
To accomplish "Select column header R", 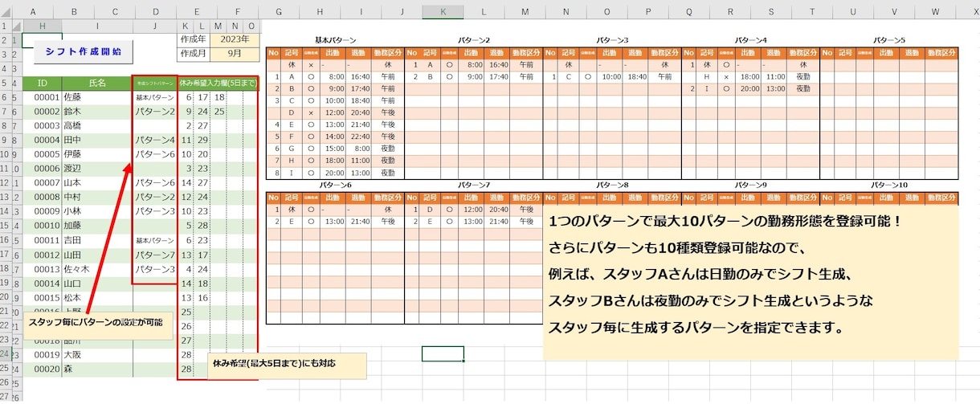I will pos(729,12).
